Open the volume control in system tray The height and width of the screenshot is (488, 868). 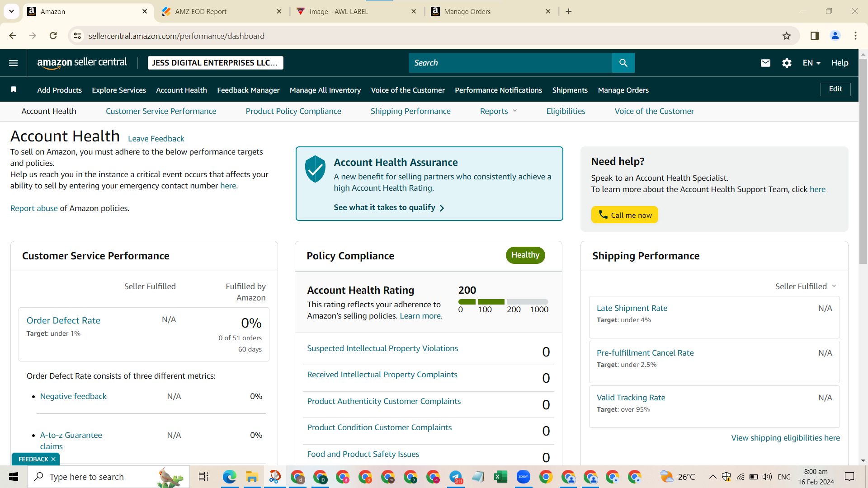point(767,477)
